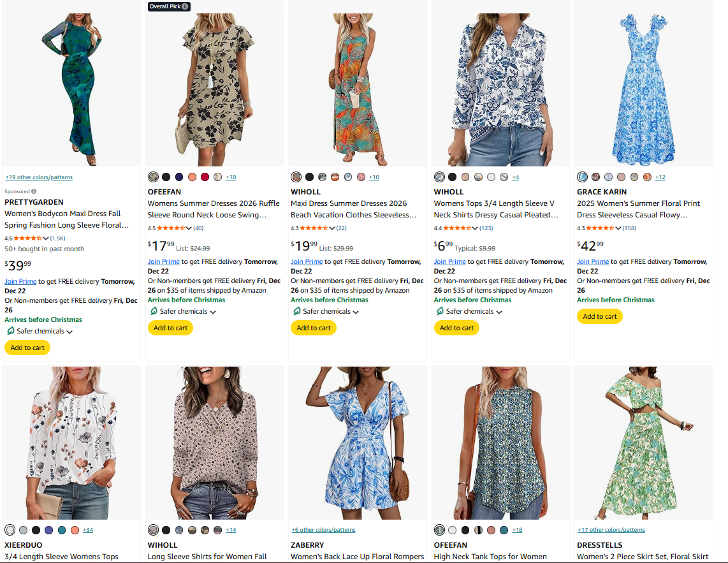Add the GRACE KARIN dress to cart

[599, 316]
